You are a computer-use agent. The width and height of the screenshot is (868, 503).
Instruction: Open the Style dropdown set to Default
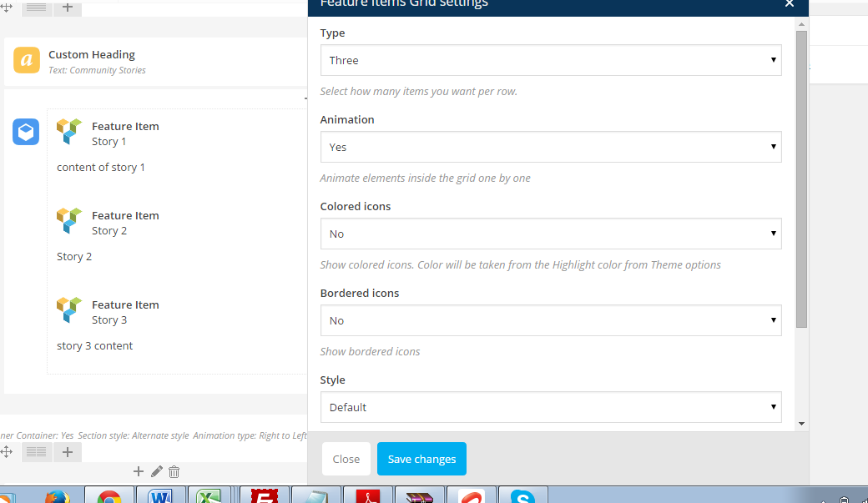click(x=551, y=407)
